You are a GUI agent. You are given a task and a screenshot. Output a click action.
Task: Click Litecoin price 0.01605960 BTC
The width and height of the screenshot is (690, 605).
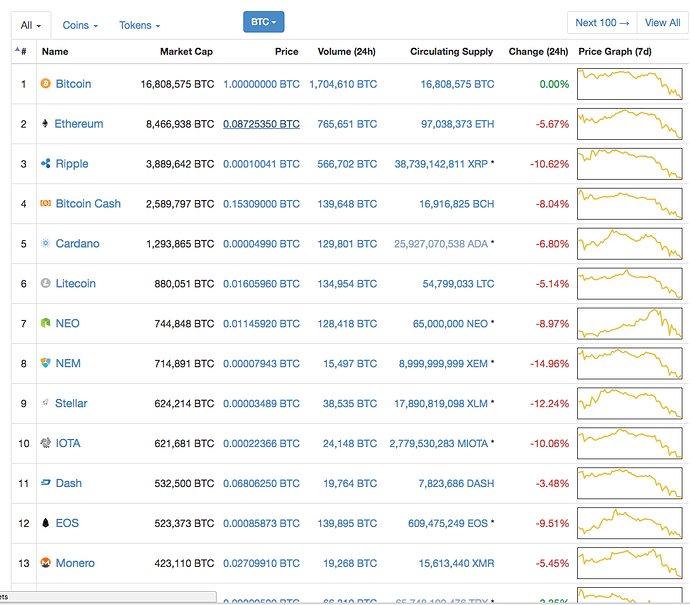(x=261, y=284)
